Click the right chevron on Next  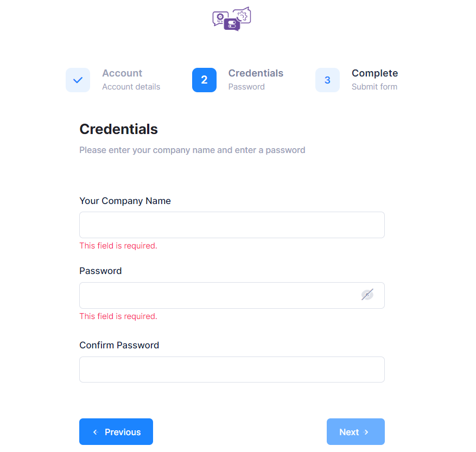pos(366,432)
